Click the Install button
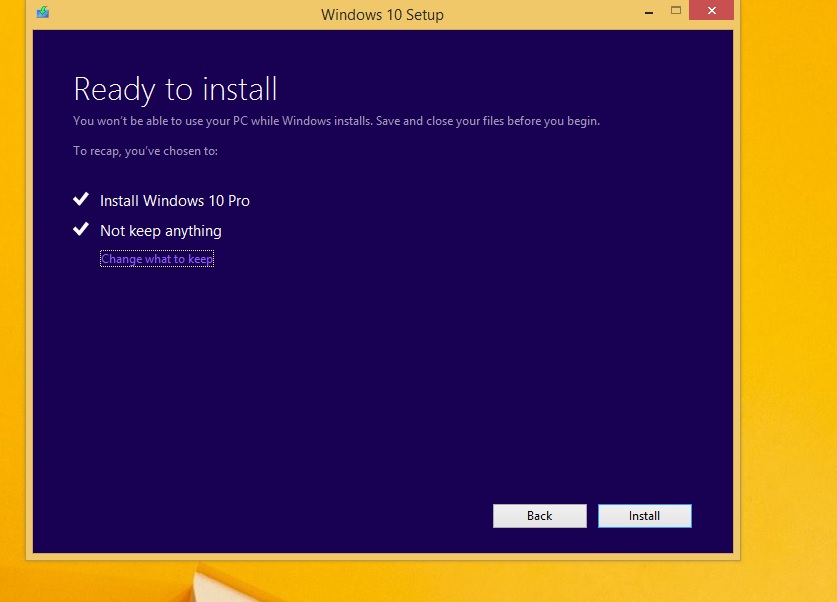The image size is (837, 602). (644, 516)
